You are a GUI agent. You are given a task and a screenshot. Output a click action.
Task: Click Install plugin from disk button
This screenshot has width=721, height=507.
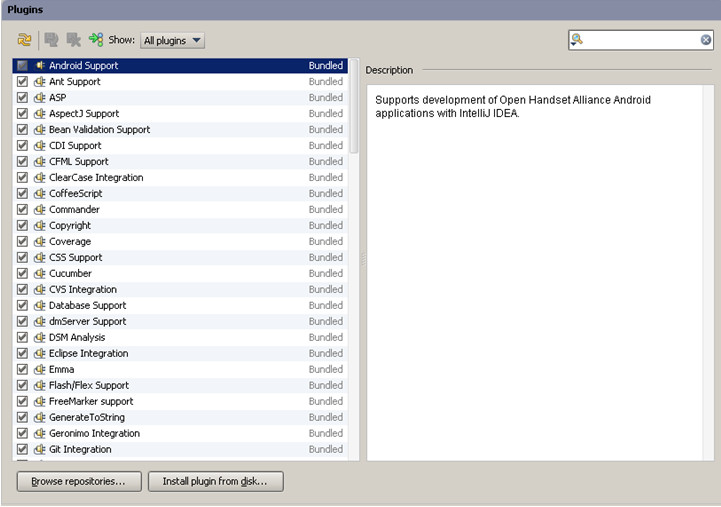(216, 481)
